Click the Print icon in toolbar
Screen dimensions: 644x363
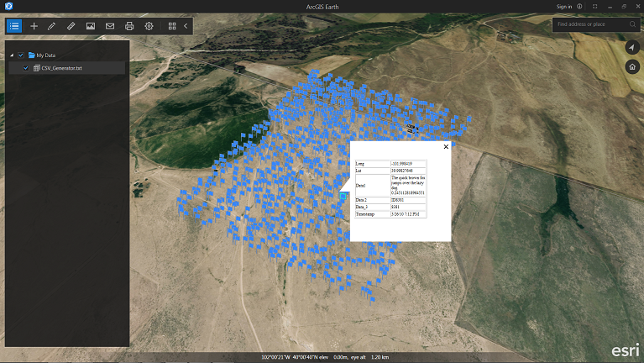(x=129, y=26)
